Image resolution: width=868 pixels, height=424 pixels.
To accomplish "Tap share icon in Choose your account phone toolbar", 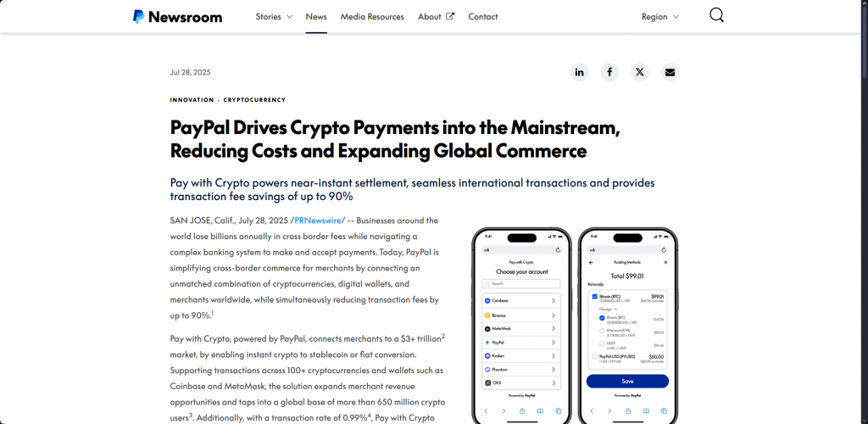I will tap(522, 410).
